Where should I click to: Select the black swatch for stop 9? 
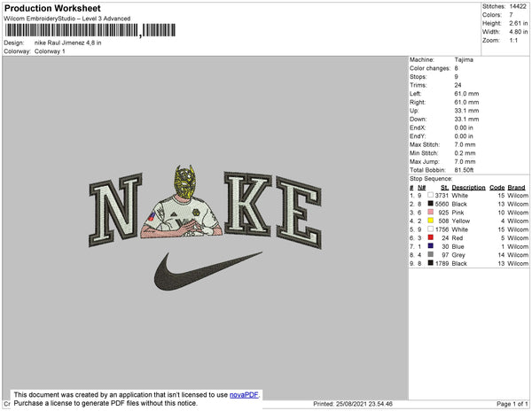(x=431, y=262)
